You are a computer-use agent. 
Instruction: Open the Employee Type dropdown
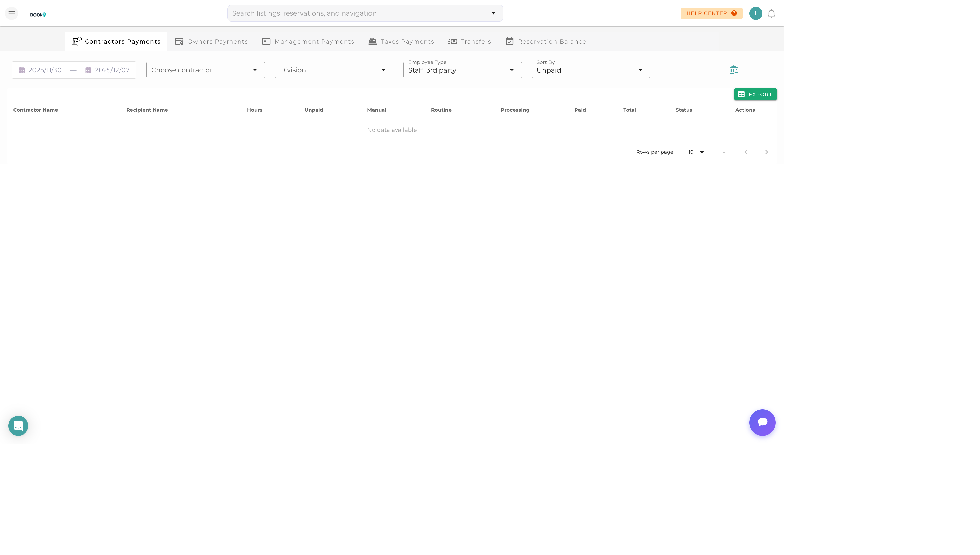coord(462,70)
